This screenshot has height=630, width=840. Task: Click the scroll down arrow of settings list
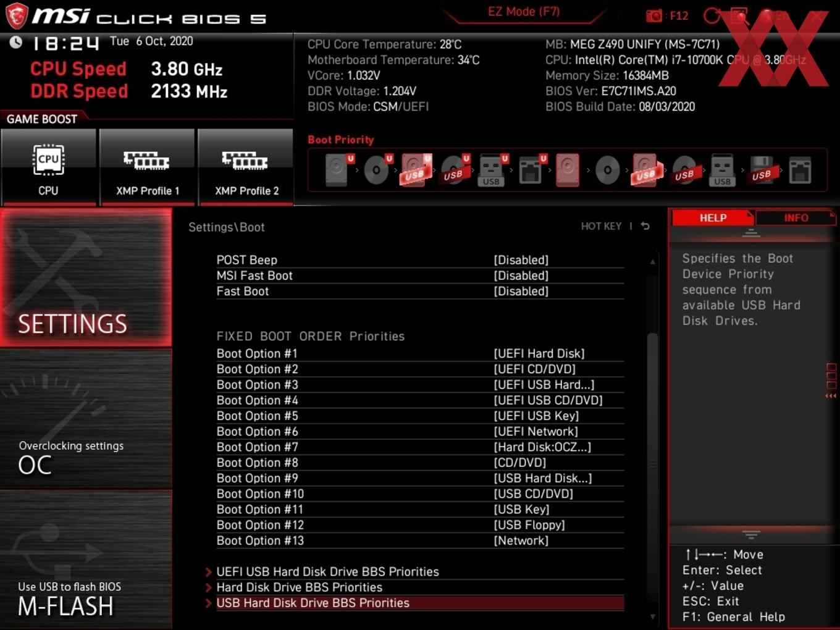click(652, 616)
